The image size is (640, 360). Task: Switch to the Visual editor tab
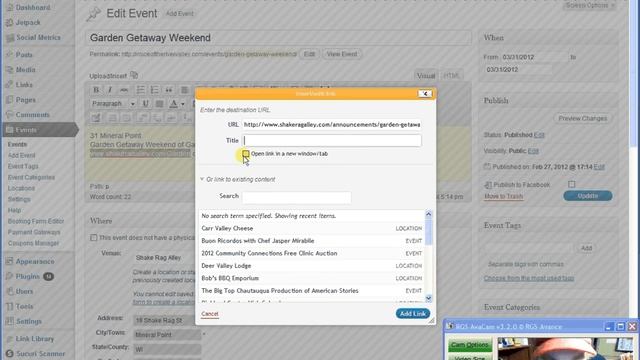pos(426,76)
